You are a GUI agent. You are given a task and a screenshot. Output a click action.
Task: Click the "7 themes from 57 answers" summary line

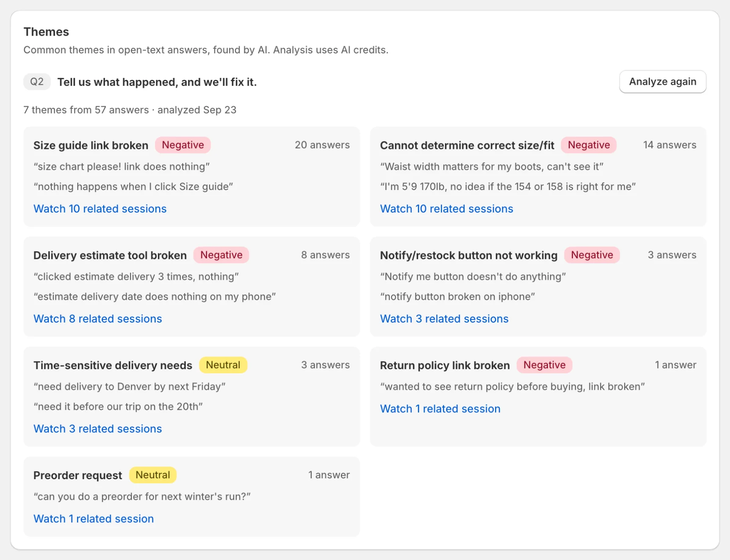tap(130, 110)
